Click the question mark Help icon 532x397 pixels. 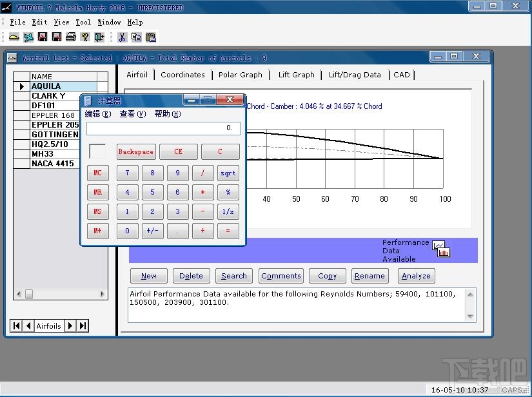coord(84,37)
